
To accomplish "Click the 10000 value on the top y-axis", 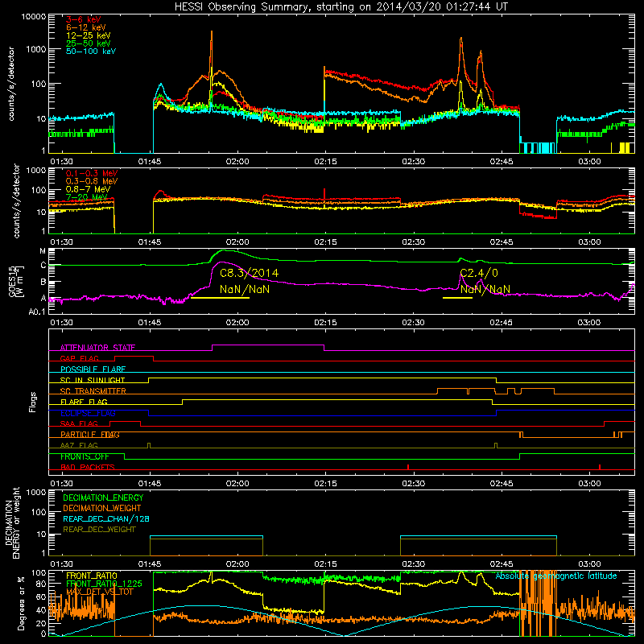I will (34, 17).
